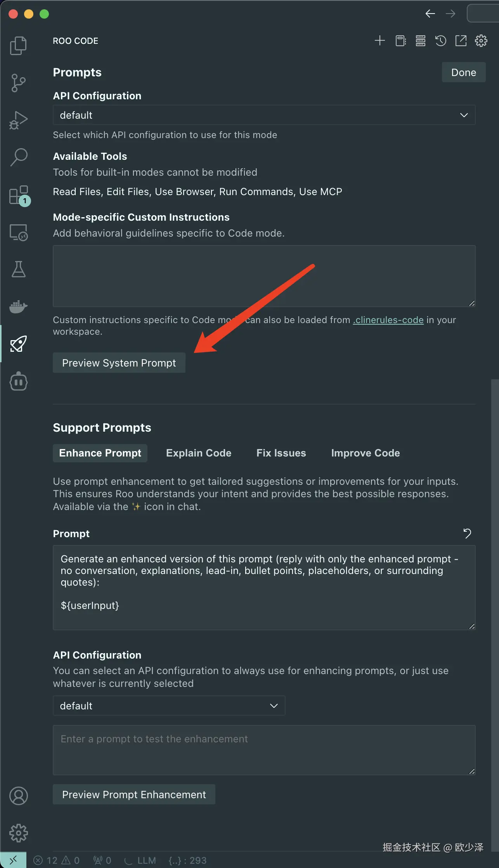499x868 pixels.
Task: Open Roo Code history clock icon
Action: [x=440, y=41]
